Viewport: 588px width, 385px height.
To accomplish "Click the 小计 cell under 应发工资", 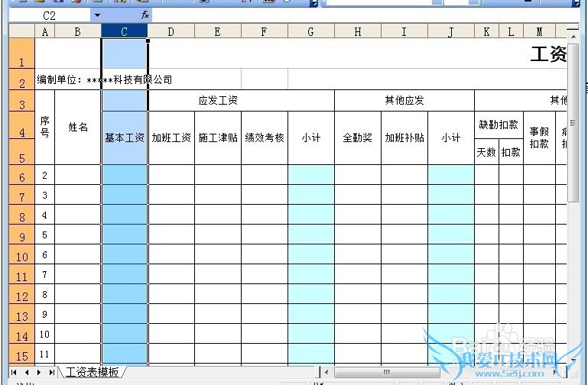I will tap(311, 137).
